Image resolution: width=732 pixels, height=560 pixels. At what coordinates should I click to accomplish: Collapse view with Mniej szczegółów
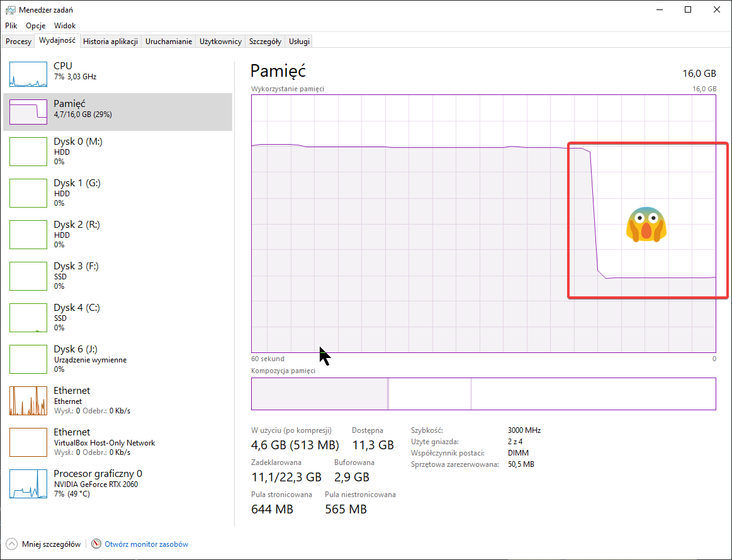tap(44, 544)
